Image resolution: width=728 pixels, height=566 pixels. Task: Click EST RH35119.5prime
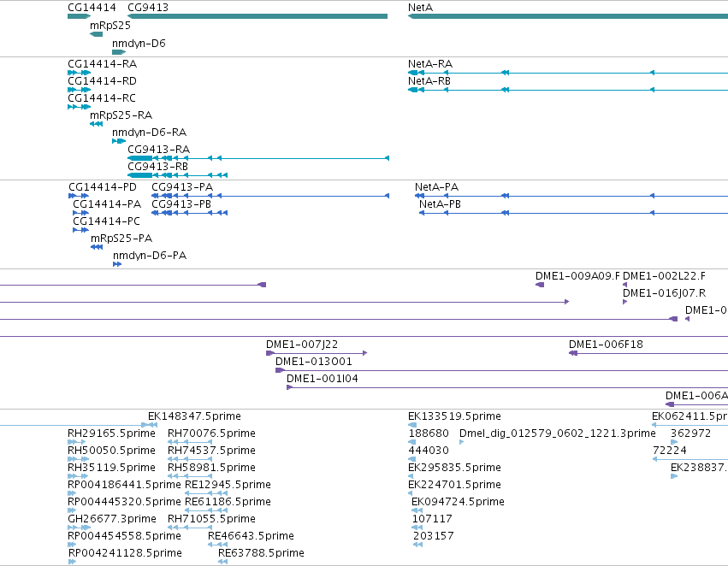[x=111, y=468]
